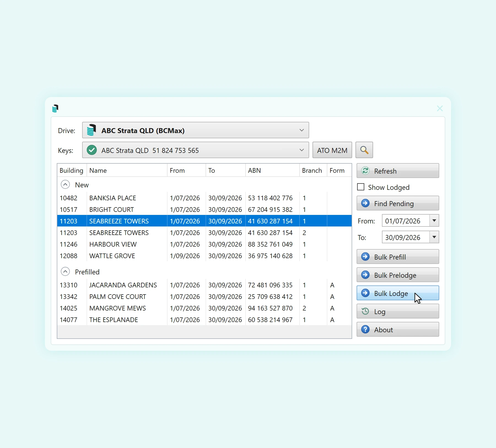Image resolution: width=496 pixels, height=448 pixels.
Task: Open the Drive dropdown
Action: [195, 130]
